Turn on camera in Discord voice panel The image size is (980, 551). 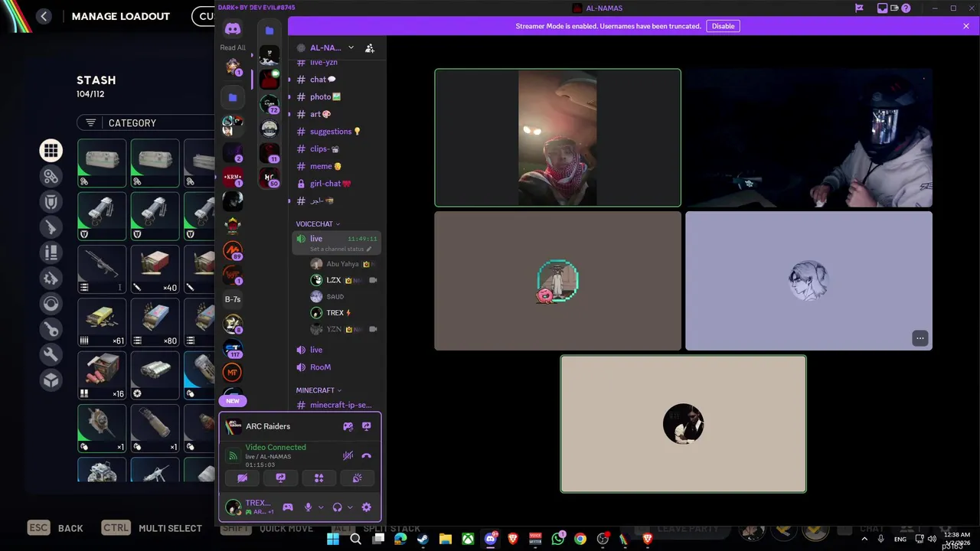243,478
